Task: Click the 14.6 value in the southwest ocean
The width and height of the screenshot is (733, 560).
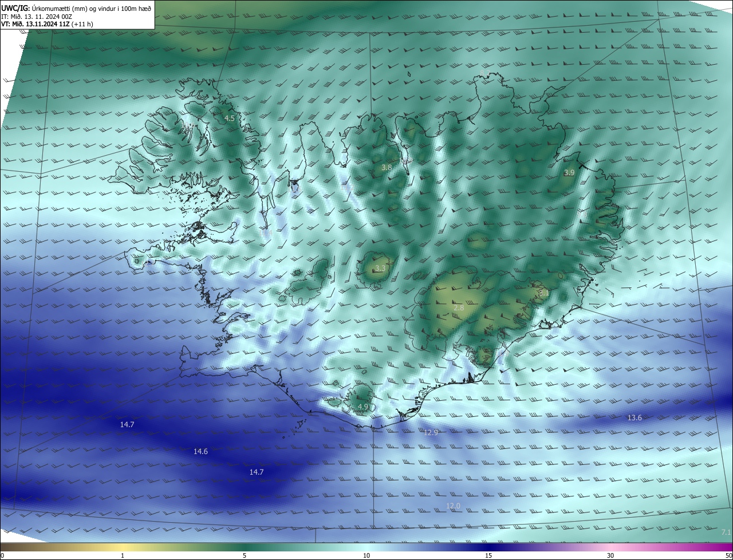Action: coord(200,452)
